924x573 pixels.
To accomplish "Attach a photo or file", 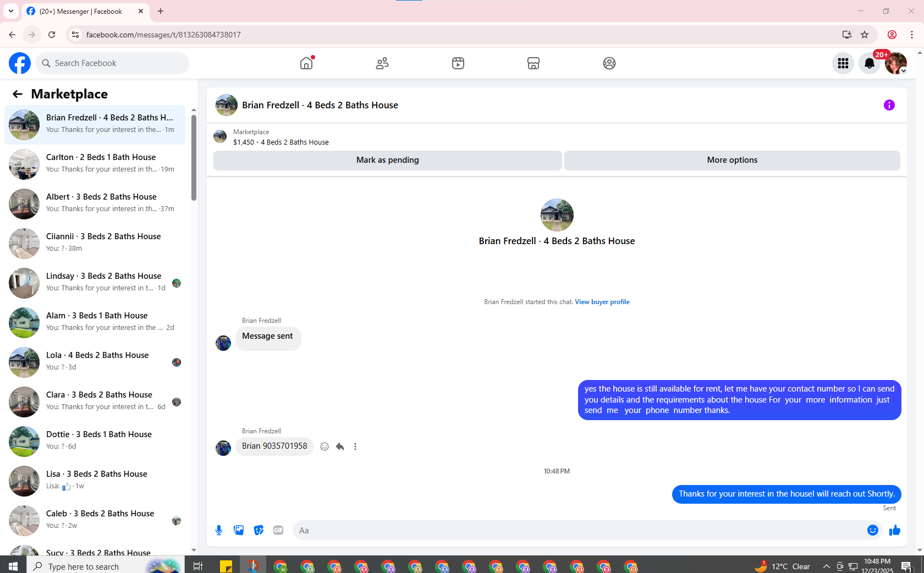I will (x=239, y=530).
